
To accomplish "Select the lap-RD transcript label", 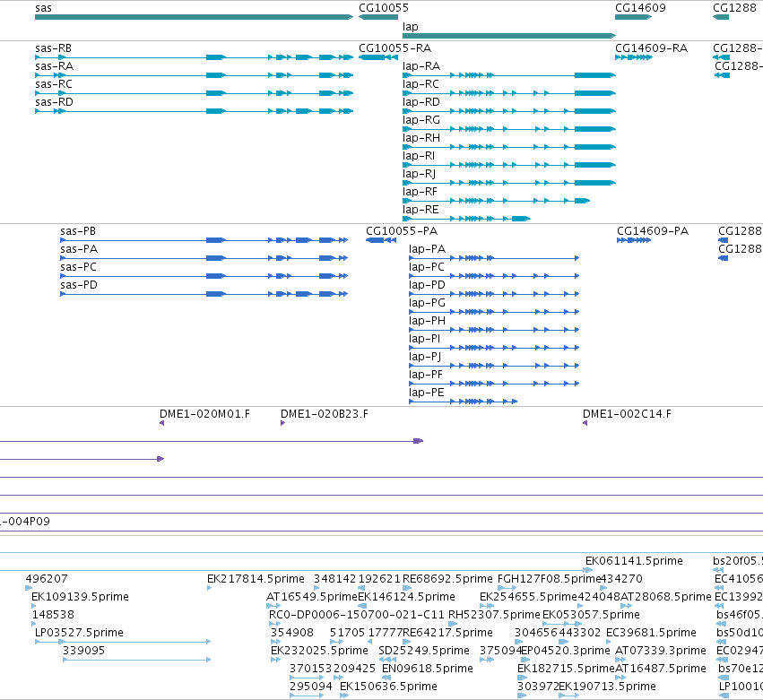I will (x=421, y=102).
